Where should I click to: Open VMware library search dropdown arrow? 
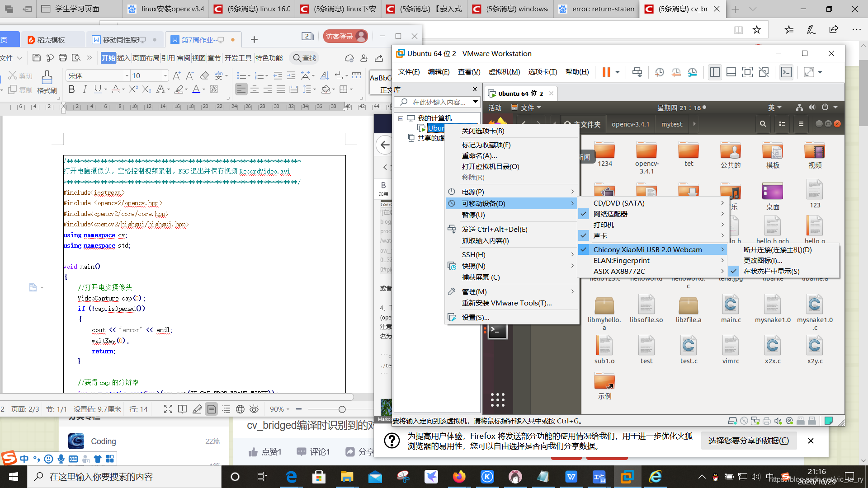[x=475, y=102]
